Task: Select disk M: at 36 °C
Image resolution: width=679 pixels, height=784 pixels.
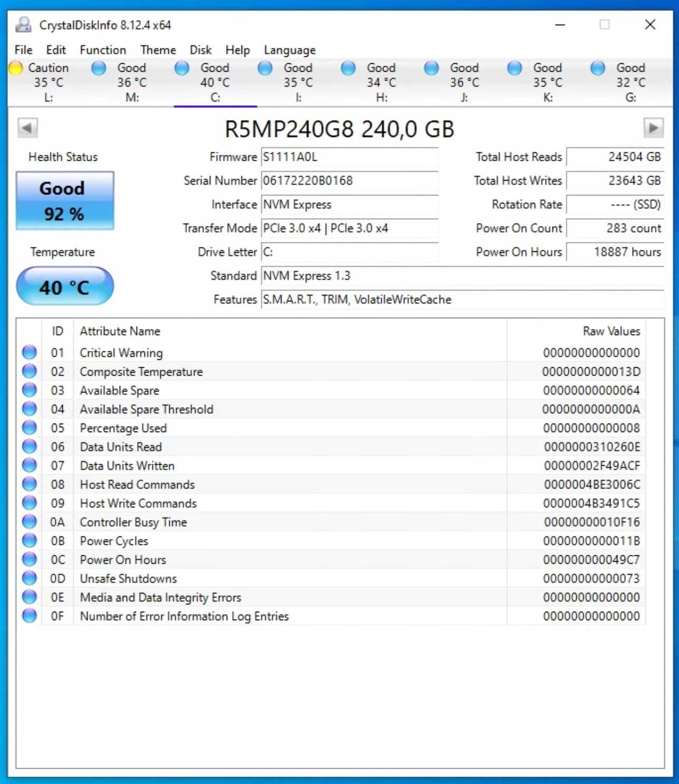Action: tap(132, 82)
